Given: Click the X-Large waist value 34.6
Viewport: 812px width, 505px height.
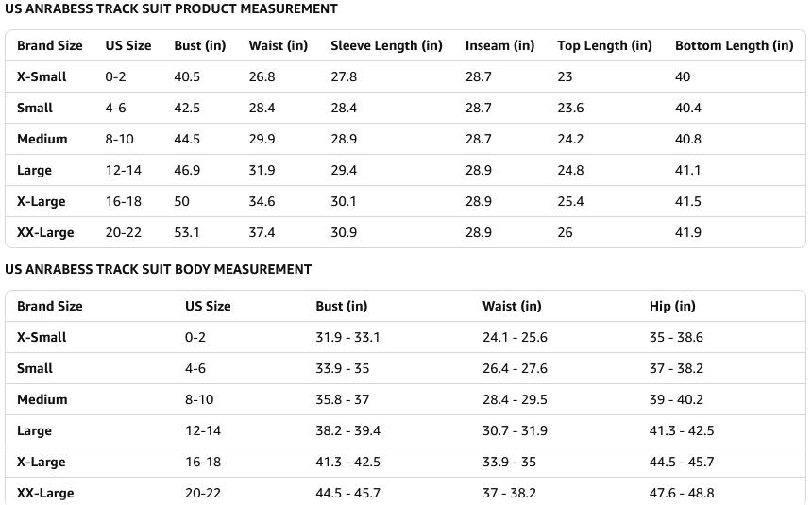Looking at the screenshot, I should click(x=262, y=202).
